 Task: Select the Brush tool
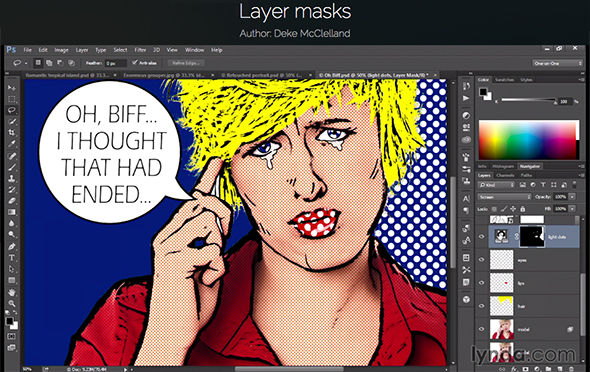pos(12,167)
